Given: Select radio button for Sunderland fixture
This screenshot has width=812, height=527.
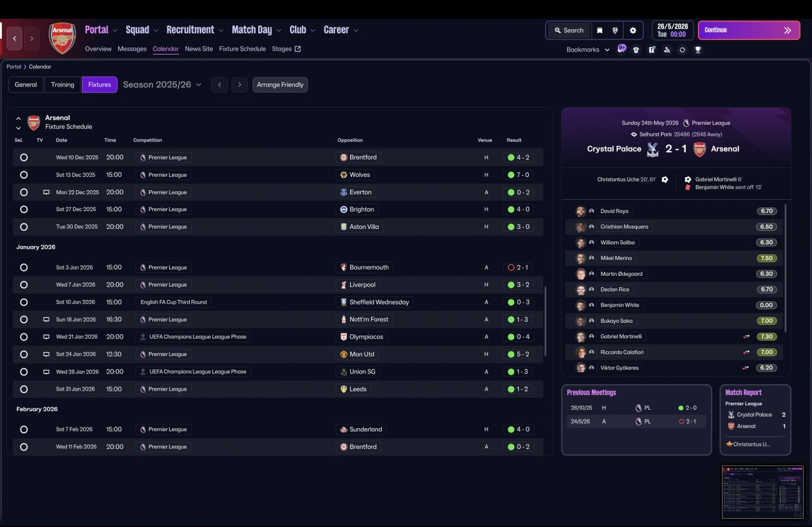Looking at the screenshot, I should click(x=23, y=429).
